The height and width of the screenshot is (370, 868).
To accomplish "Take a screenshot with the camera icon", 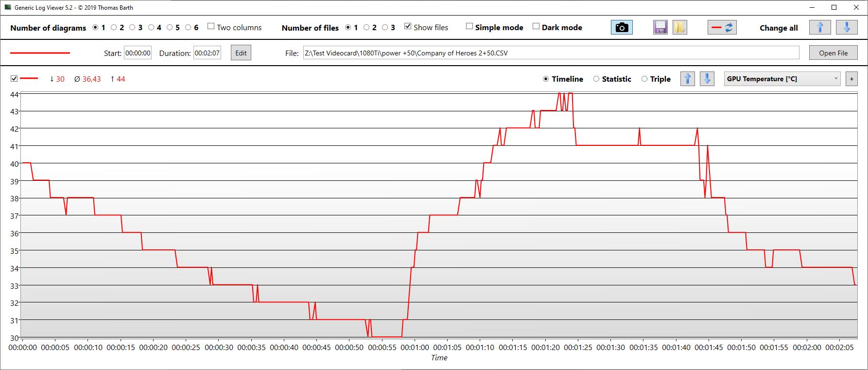I will coord(622,28).
